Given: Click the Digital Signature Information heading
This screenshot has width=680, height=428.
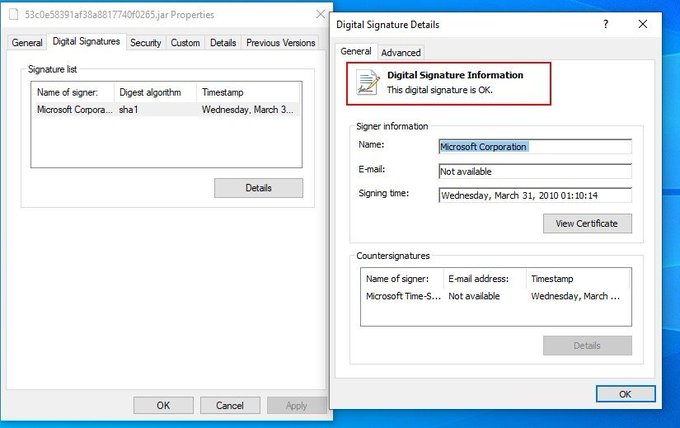Looking at the screenshot, I should click(x=455, y=75).
